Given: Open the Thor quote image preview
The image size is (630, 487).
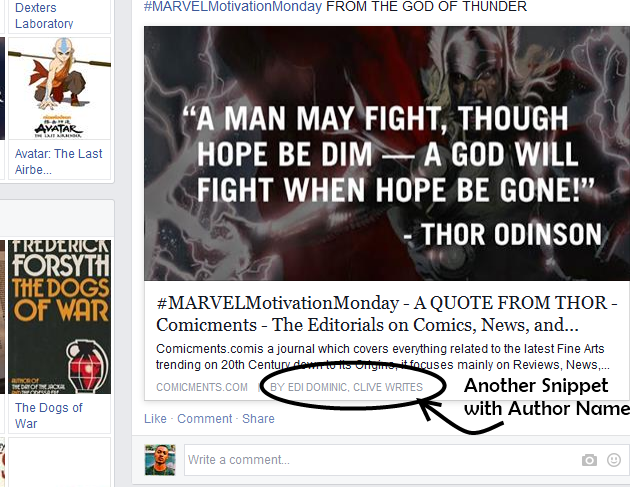Looking at the screenshot, I should pos(387,153).
